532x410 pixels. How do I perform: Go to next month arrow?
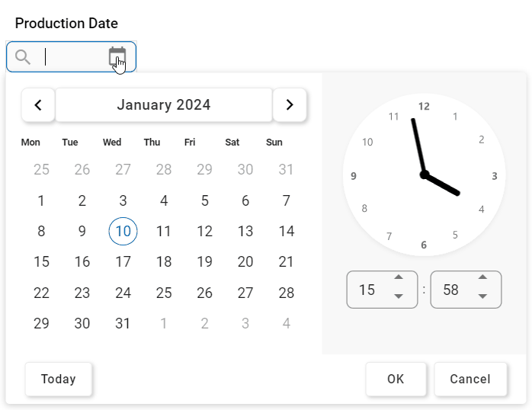pyautogui.click(x=290, y=105)
